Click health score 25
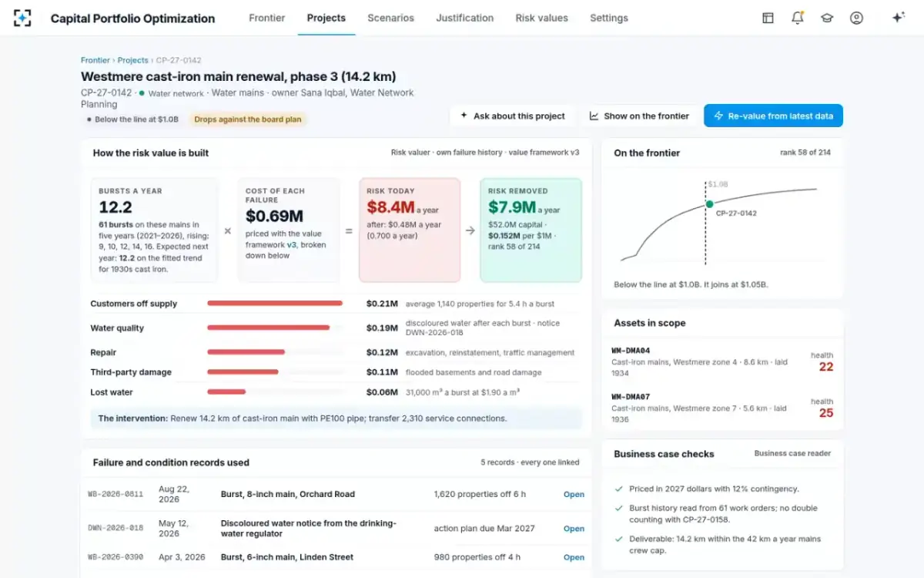 click(825, 413)
